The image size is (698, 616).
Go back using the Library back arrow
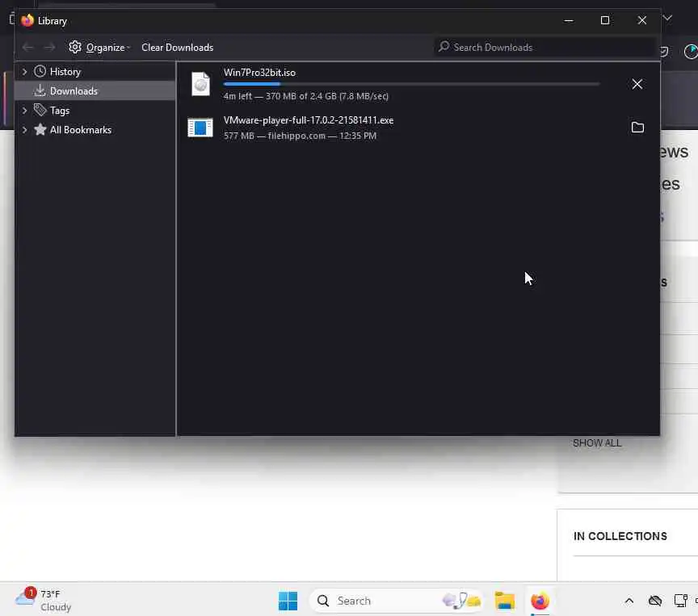click(27, 47)
